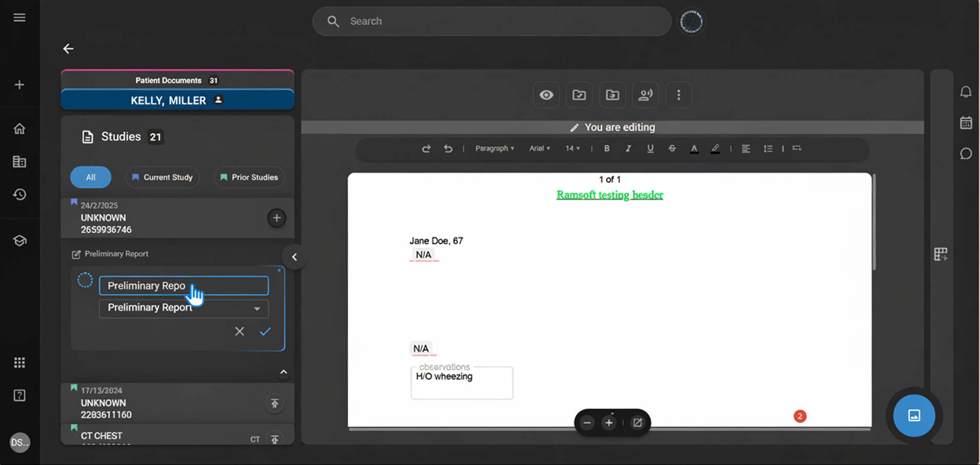The image size is (980, 465).
Task: Toggle underline formatting
Action: pos(650,149)
